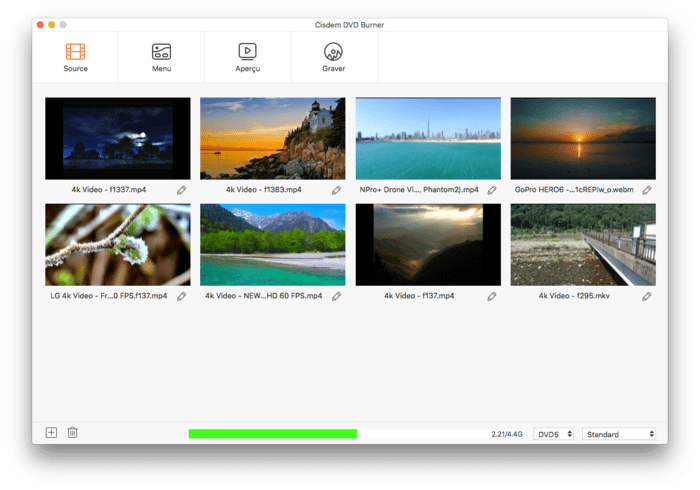The height and width of the screenshot is (490, 700).
Task: Open the Graver burn tab
Action: 334,57
